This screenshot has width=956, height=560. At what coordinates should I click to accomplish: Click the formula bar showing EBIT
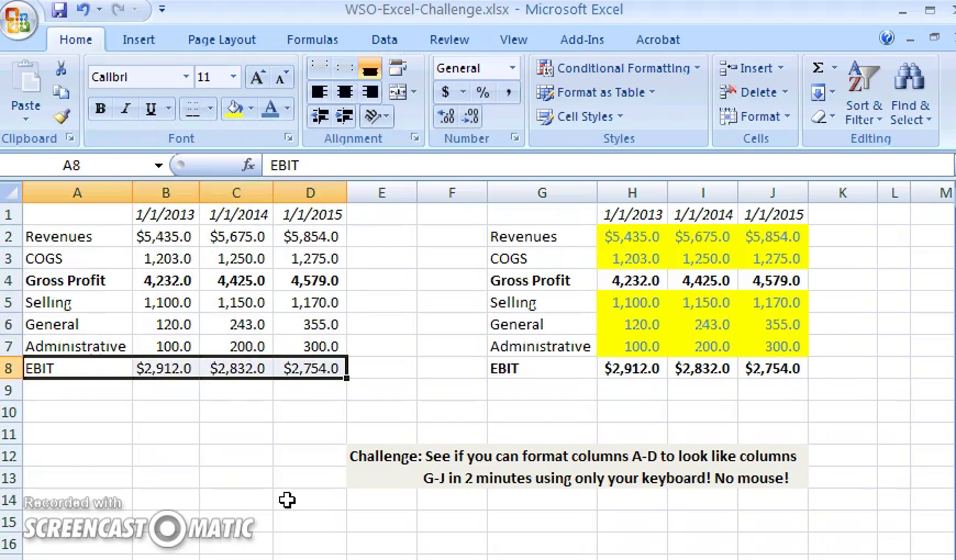point(608,165)
